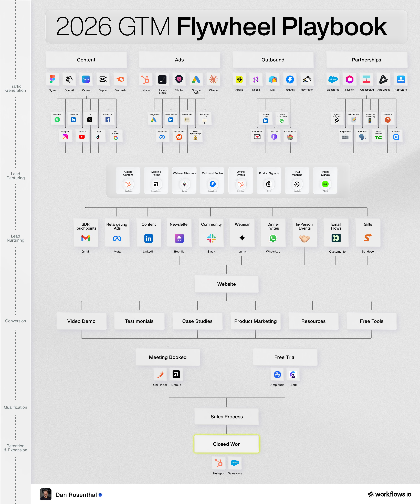
Task: Click the Dan Rosenthal profile photo
Action: pyautogui.click(x=46, y=494)
